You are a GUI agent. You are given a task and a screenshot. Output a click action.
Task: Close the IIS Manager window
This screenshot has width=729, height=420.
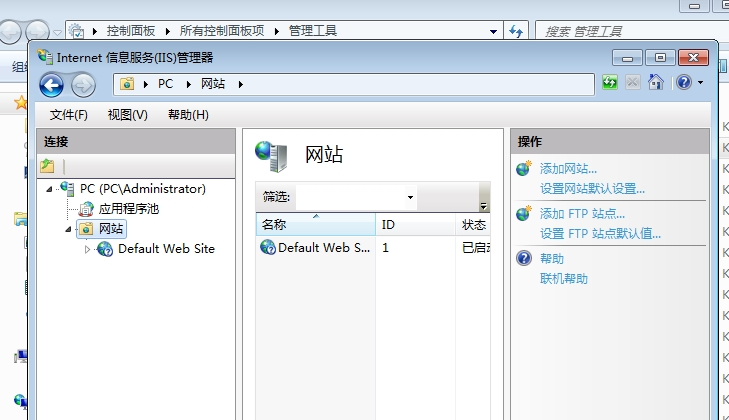(693, 58)
